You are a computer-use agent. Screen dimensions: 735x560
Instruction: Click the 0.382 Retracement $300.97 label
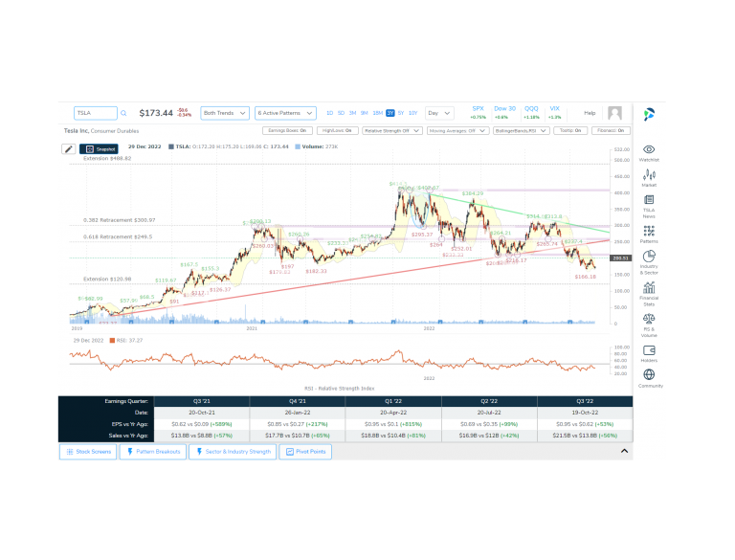pyautogui.click(x=119, y=220)
